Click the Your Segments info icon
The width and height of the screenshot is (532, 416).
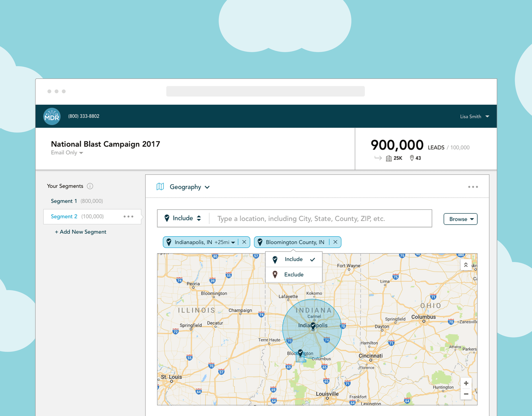click(x=90, y=186)
